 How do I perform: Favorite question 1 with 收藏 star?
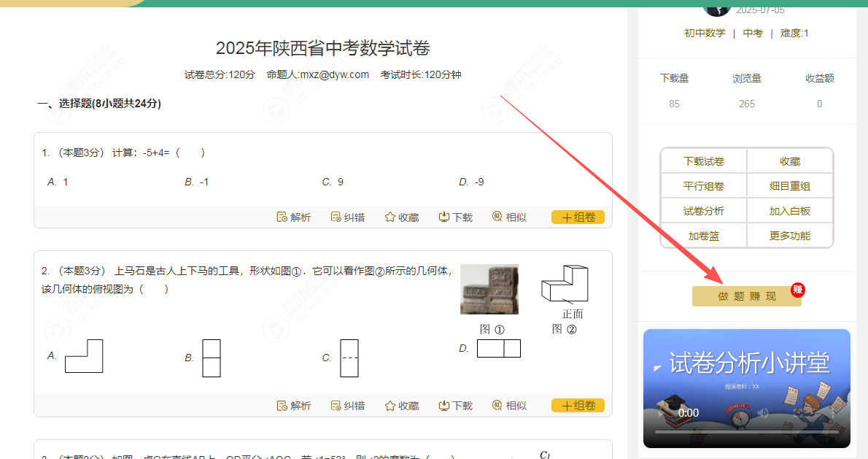click(390, 217)
